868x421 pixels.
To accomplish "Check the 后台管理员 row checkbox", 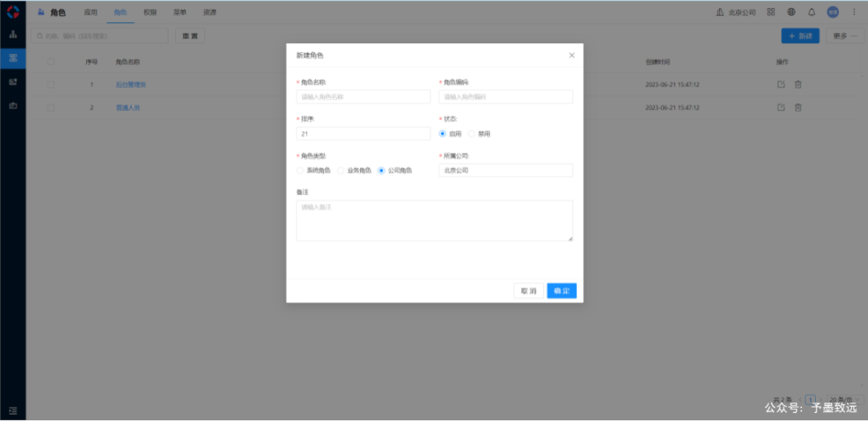I will 51,84.
